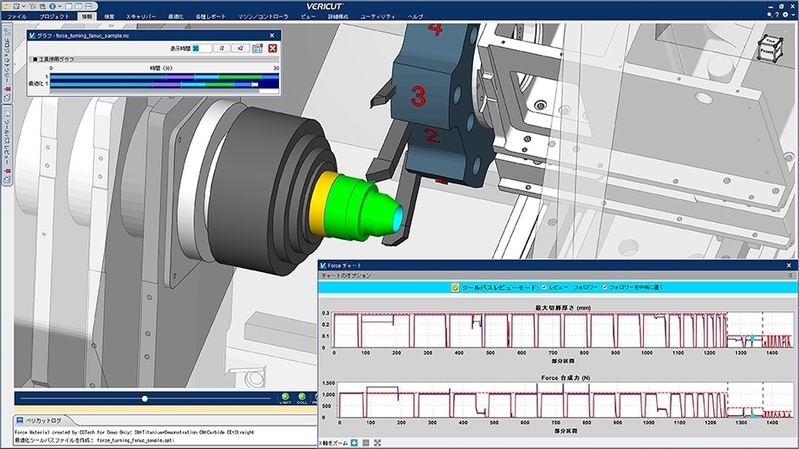
Task: Click the toolpath review mode icon
Action: 454,287
